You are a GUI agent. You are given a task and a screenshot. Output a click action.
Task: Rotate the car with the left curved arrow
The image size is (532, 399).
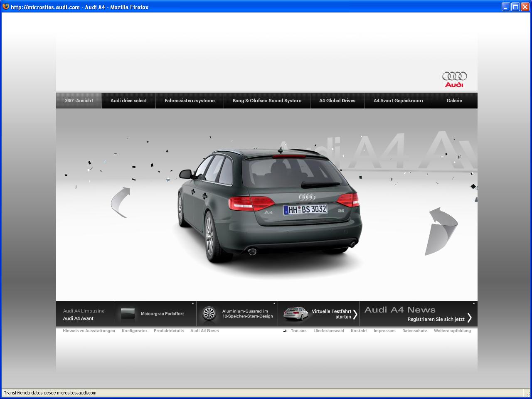(x=120, y=202)
